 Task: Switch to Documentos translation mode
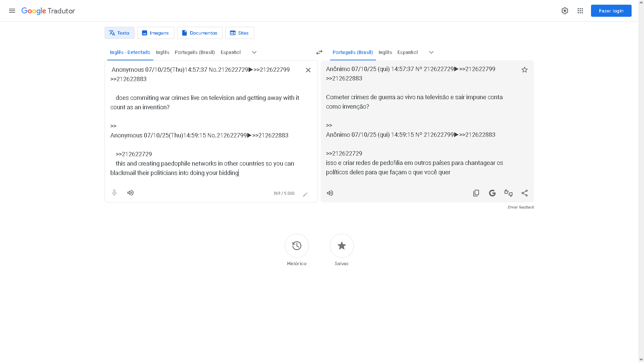pyautogui.click(x=200, y=33)
